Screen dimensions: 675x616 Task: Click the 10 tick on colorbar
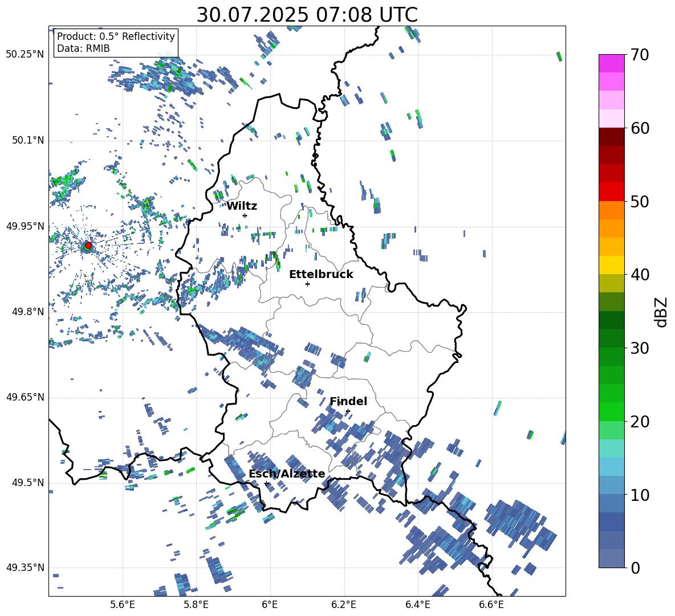640,495
